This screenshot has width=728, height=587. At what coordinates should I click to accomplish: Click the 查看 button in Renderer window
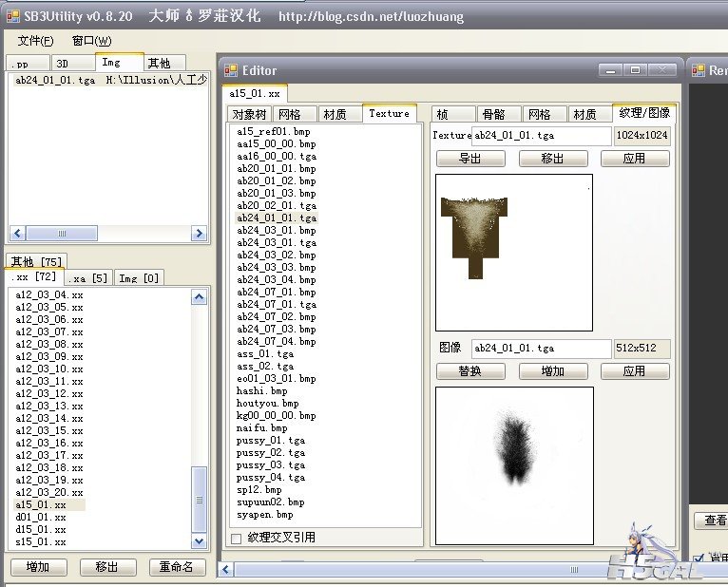pos(711,521)
